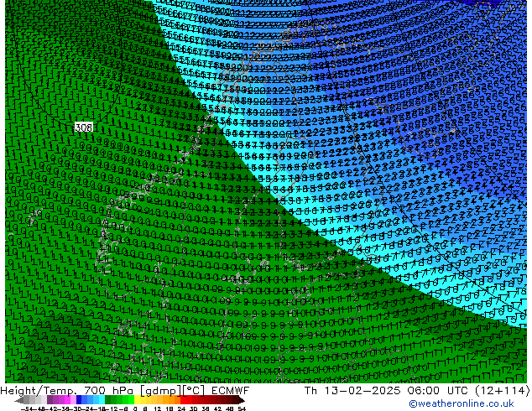The width and height of the screenshot is (532, 411).
Task: Click the weatheronline.co.uk link
Action: coord(462,403)
